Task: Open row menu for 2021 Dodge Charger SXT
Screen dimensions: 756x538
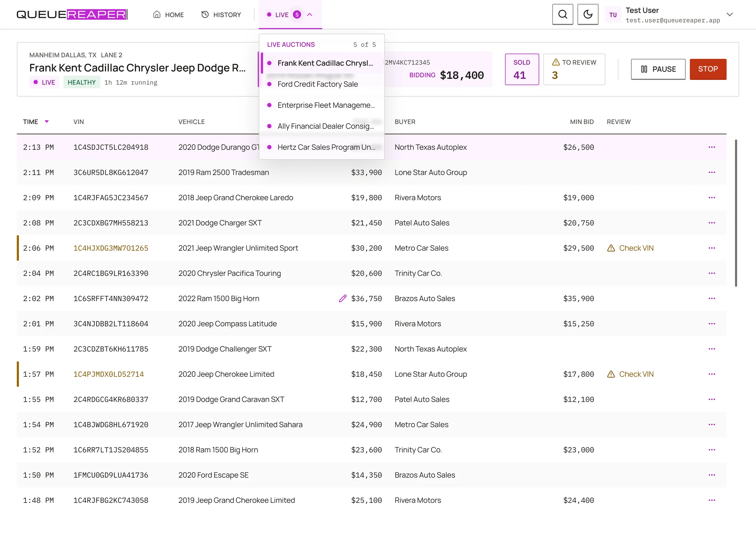Action: tap(712, 223)
